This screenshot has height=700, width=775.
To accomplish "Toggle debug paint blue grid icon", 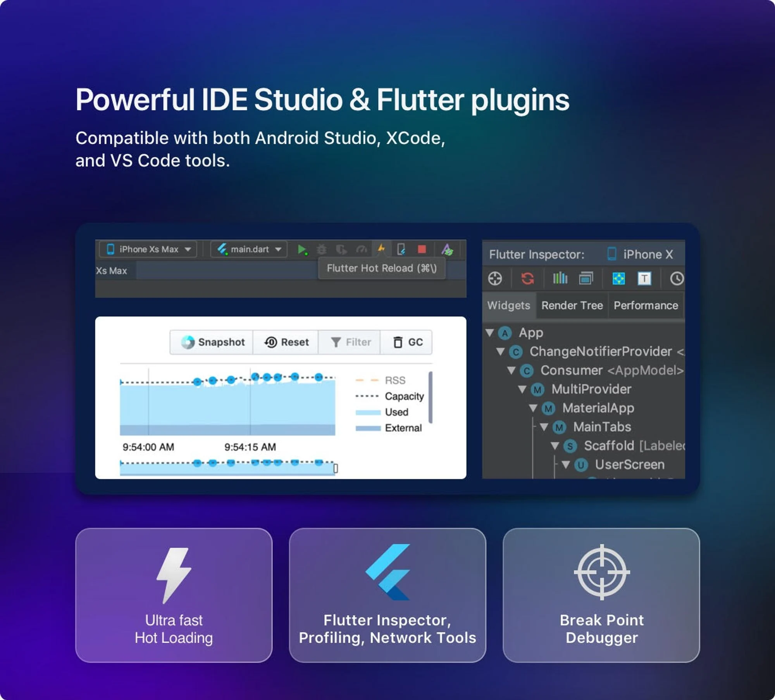I will pos(618,278).
